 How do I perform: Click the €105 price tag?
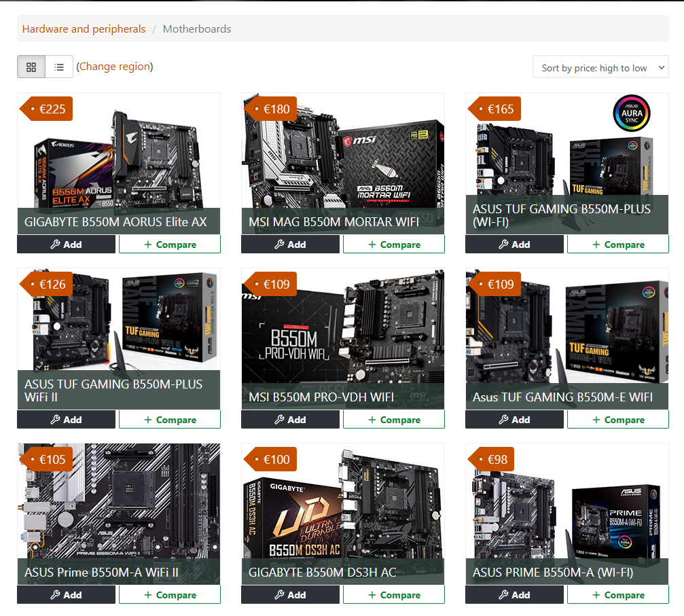(46, 459)
